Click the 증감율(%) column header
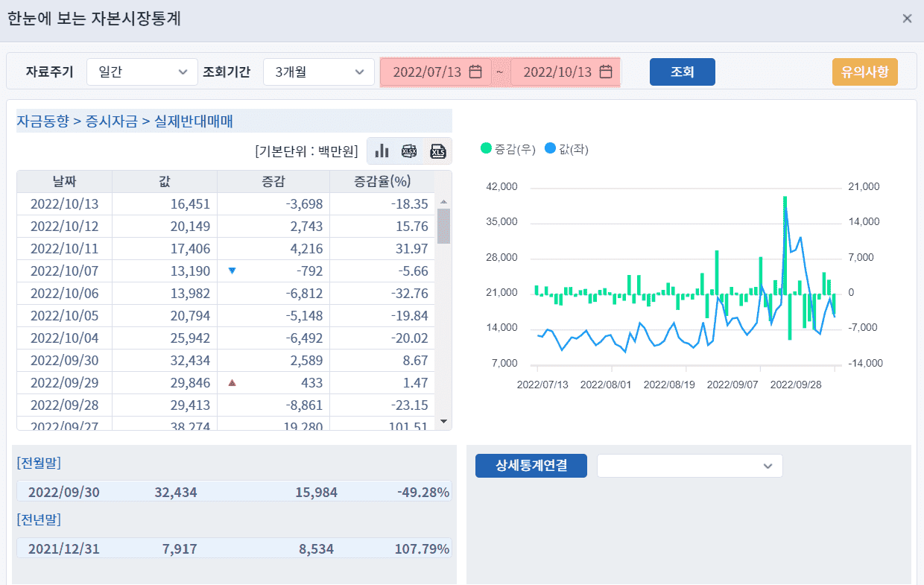The image size is (924, 585). pyautogui.click(x=382, y=181)
